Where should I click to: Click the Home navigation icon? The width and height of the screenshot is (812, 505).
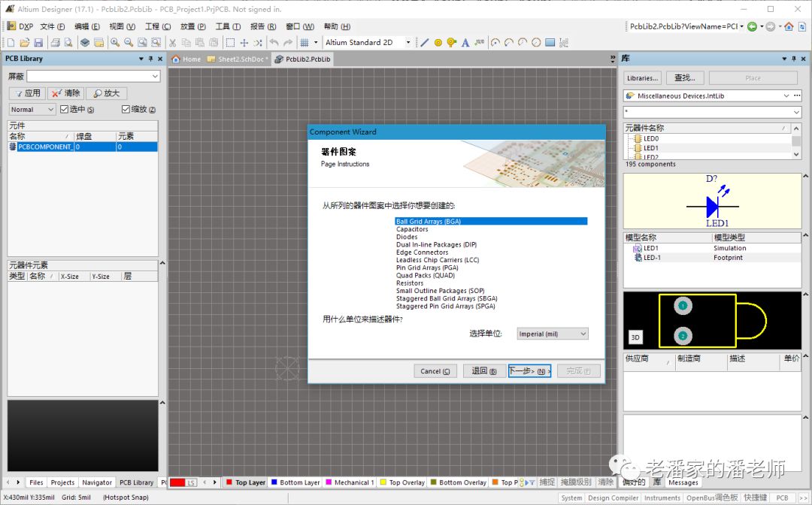point(789,26)
